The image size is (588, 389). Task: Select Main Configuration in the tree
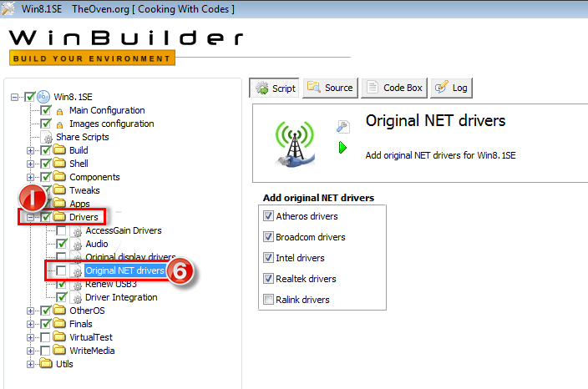[x=107, y=110]
